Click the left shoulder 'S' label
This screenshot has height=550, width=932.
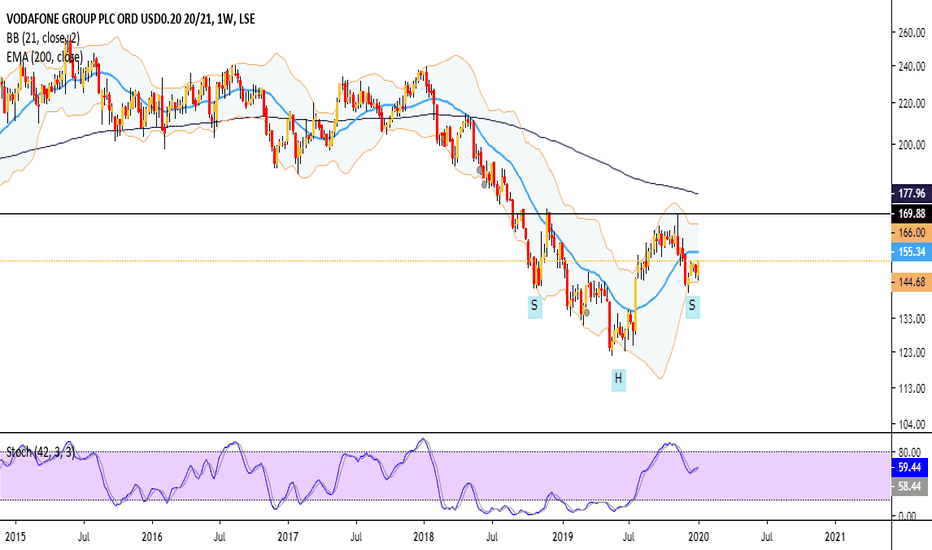(534, 306)
